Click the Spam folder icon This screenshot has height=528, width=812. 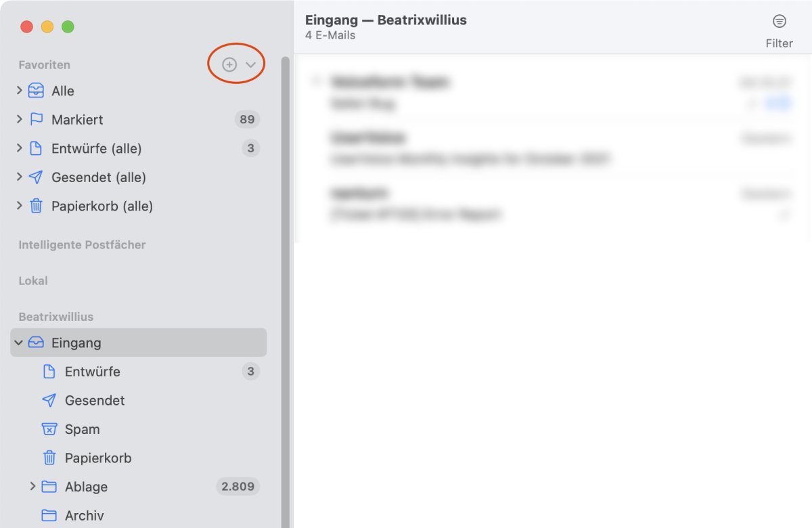pos(49,429)
